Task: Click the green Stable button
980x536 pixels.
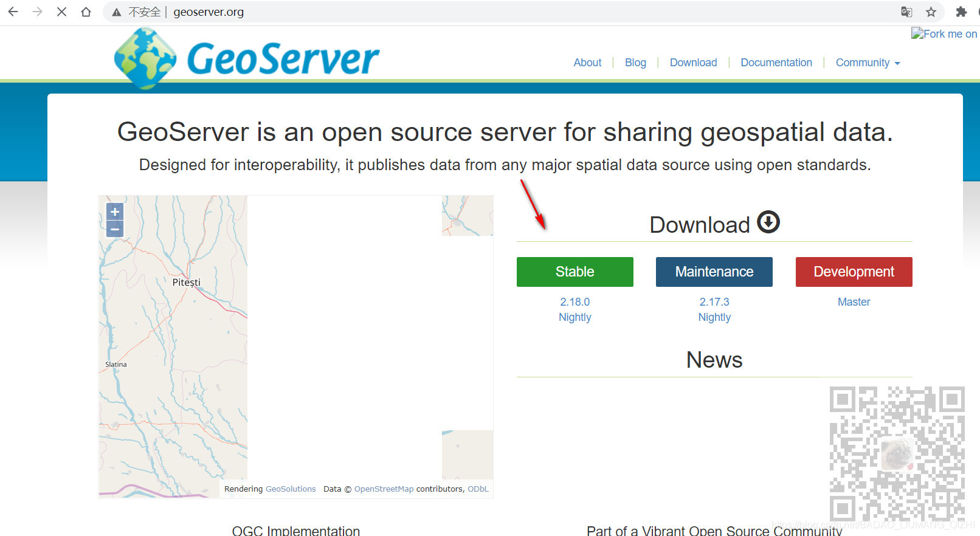Action: coord(575,272)
